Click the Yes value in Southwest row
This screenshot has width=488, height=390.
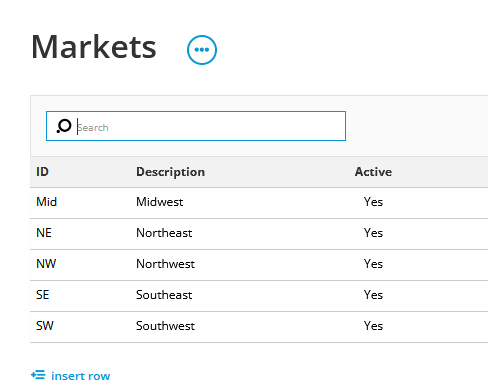point(373,326)
